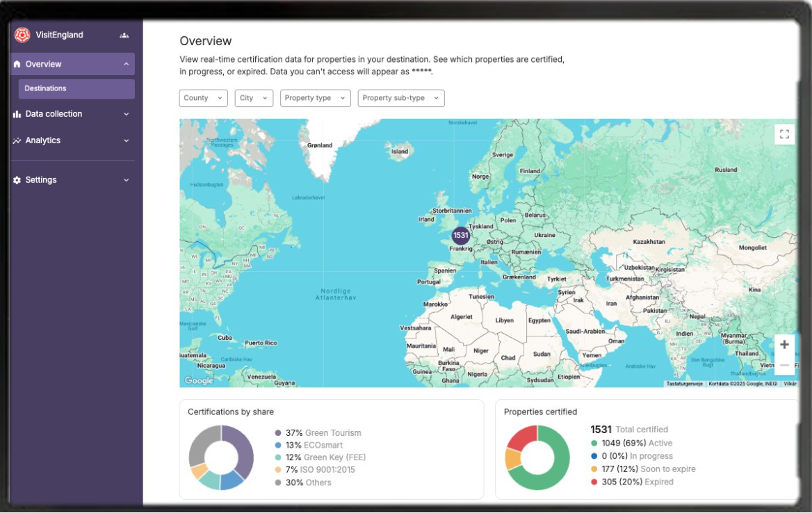This screenshot has height=513, width=812.
Task: Click the VisitEngland rose logo
Action: [x=22, y=35]
